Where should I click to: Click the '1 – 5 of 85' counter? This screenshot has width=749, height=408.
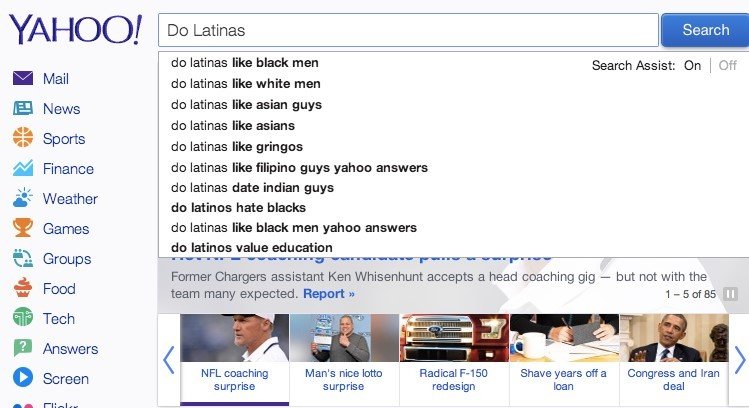pos(691,294)
